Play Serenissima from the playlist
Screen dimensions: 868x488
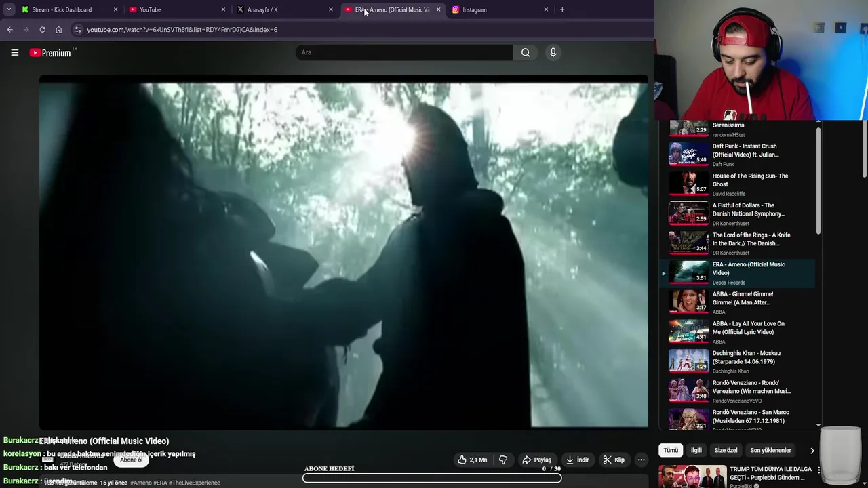(x=737, y=128)
